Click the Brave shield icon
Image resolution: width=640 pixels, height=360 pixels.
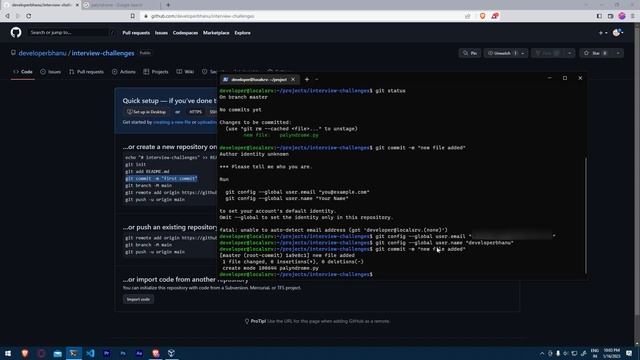pos(482,16)
